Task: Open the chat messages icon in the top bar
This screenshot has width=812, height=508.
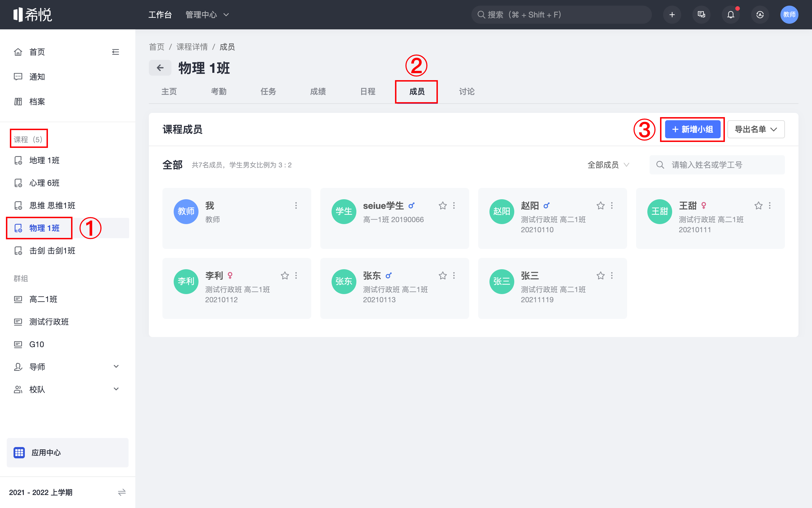Action: pyautogui.click(x=701, y=14)
